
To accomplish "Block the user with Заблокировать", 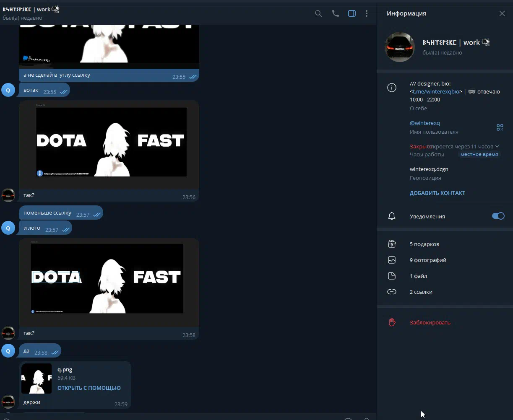I will [430, 322].
